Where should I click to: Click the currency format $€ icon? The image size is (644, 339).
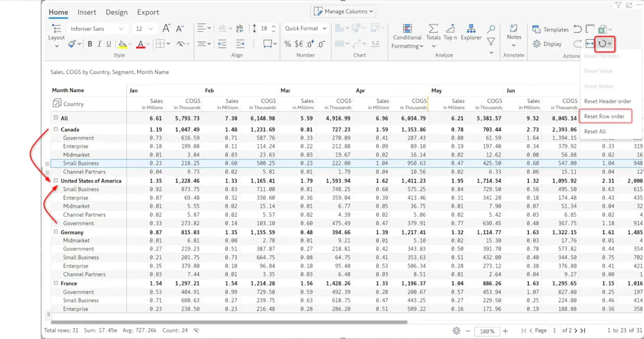299,44
